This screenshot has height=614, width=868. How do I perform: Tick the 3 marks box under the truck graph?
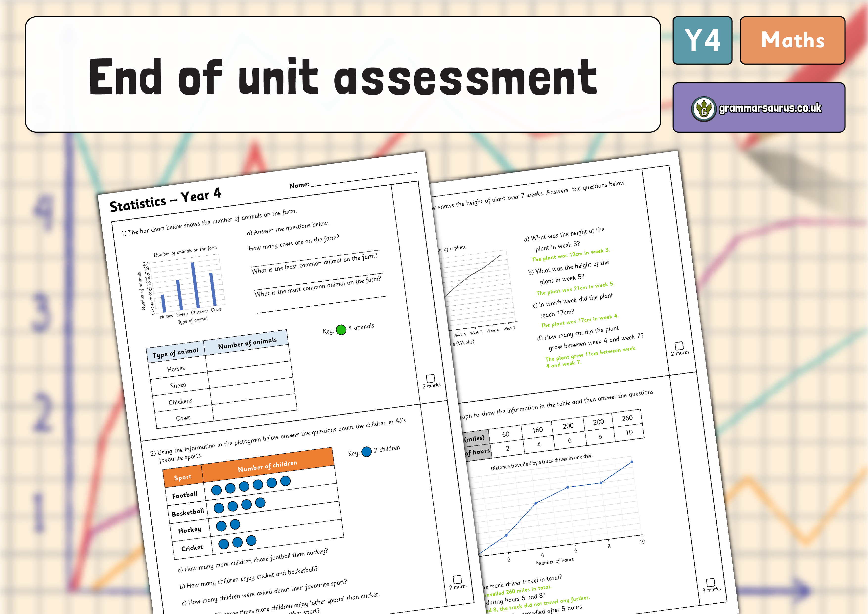(x=710, y=582)
